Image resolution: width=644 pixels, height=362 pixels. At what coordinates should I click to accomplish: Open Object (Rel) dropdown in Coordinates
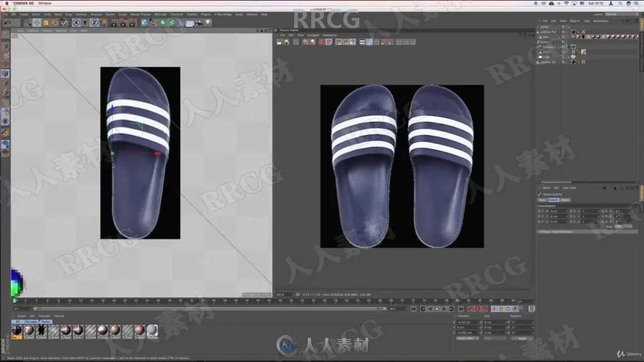(x=467, y=338)
